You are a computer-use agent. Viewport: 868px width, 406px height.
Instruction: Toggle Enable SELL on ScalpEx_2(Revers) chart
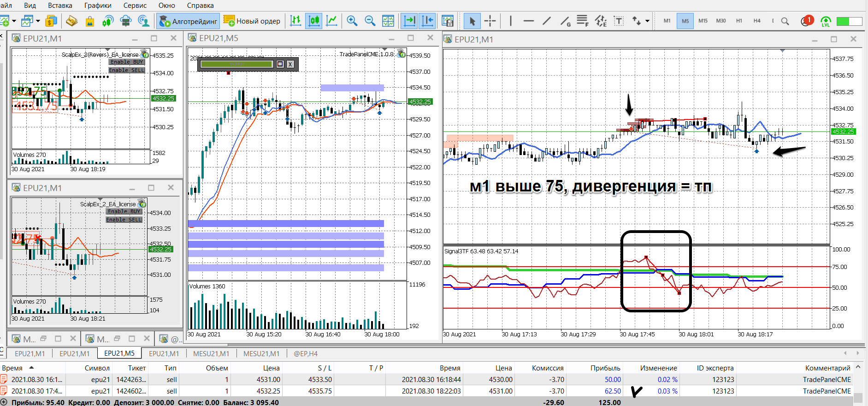pos(127,70)
